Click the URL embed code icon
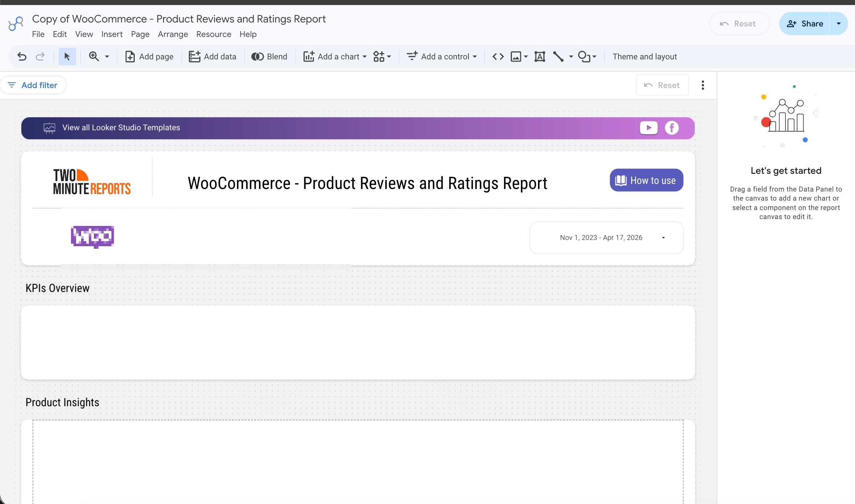This screenshot has width=855, height=504. (x=498, y=56)
